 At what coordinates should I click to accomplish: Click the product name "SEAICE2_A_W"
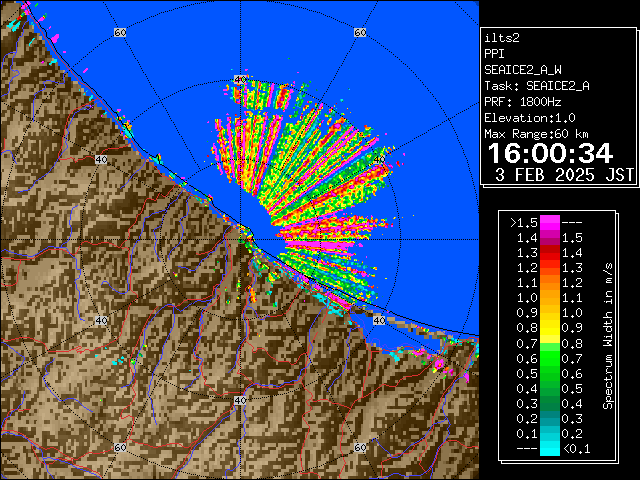523,70
